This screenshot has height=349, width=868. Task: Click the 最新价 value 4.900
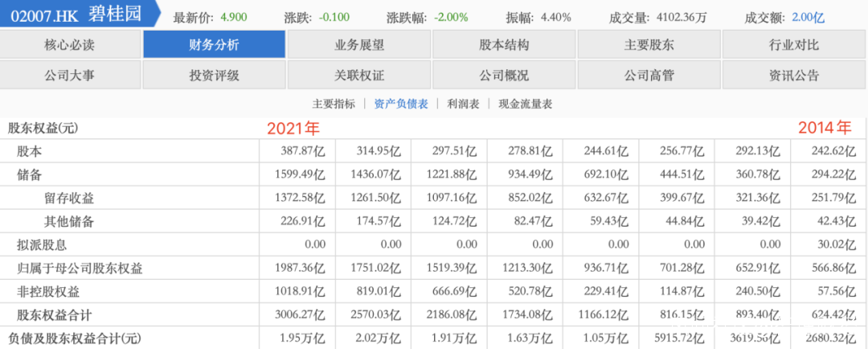pyautogui.click(x=234, y=17)
